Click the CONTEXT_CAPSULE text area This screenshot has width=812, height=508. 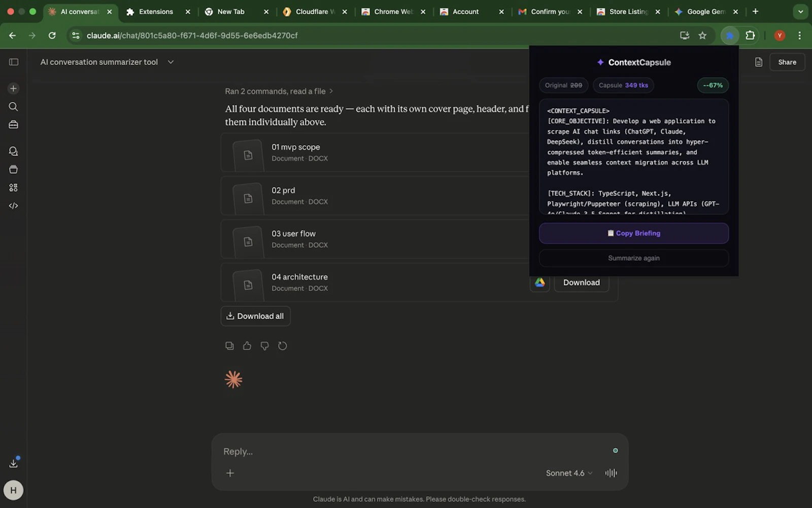[x=634, y=156]
